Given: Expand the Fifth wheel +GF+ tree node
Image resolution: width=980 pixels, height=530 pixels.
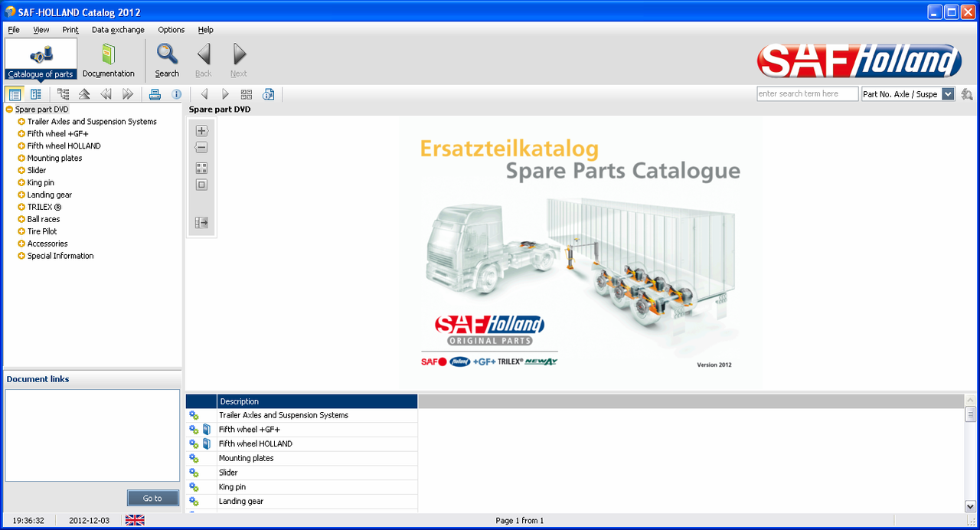Looking at the screenshot, I should click(21, 134).
